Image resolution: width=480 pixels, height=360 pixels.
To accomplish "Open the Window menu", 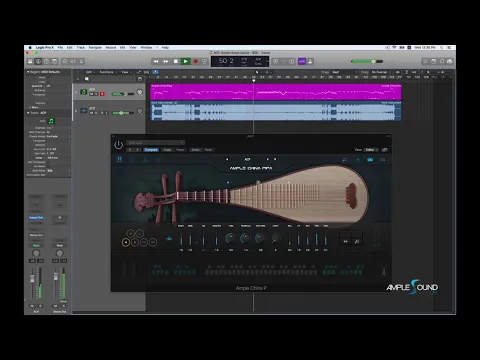I will 146,48.
